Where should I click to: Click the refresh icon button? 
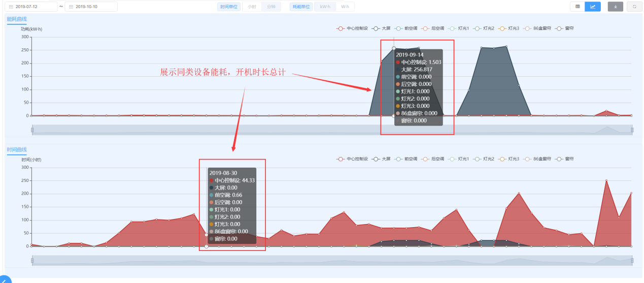(x=634, y=7)
